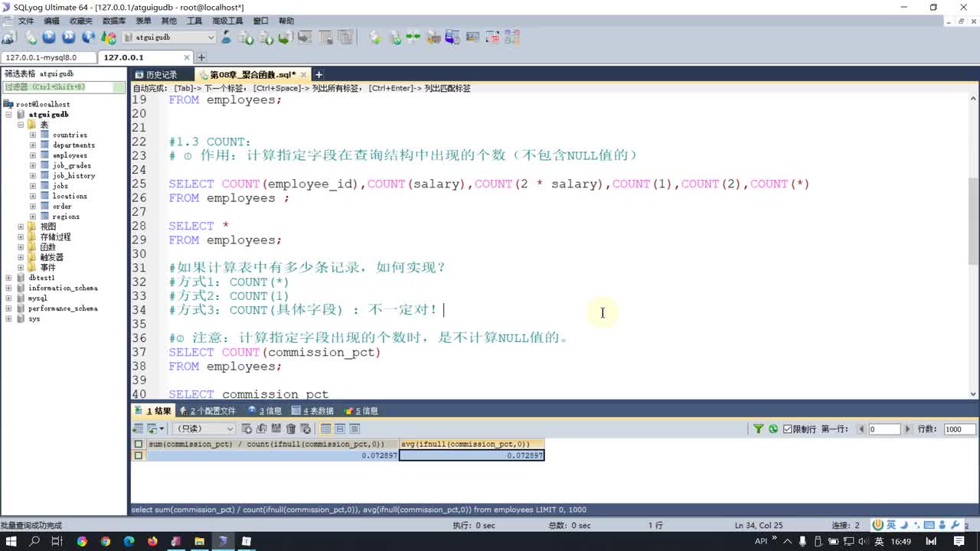Select the regions table
The height and width of the screenshot is (551, 980).
(x=66, y=217)
